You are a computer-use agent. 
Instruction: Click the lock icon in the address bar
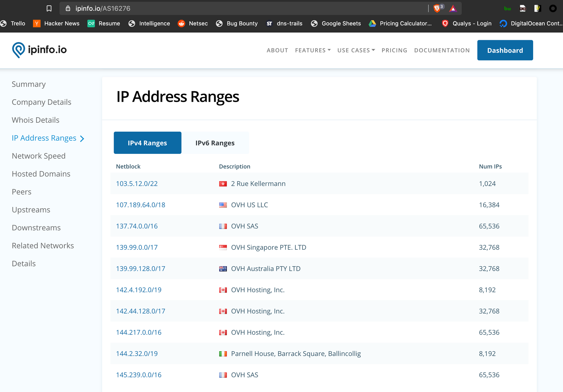point(68,8)
